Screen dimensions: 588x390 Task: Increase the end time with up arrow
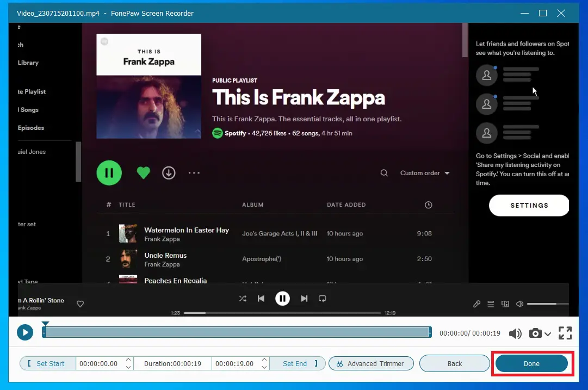click(264, 359)
